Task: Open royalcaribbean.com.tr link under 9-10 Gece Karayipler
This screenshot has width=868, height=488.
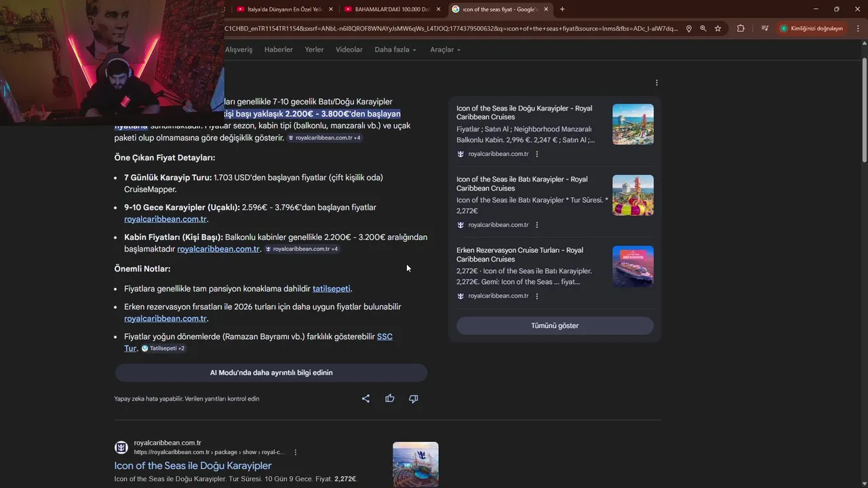Action: coord(165,219)
